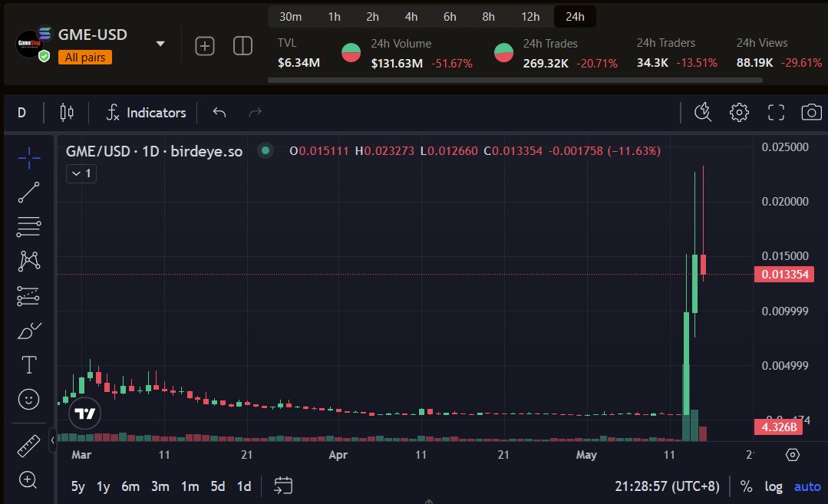The image size is (828, 504).
Task: Click the verified shield badge on logo
Action: point(45,56)
